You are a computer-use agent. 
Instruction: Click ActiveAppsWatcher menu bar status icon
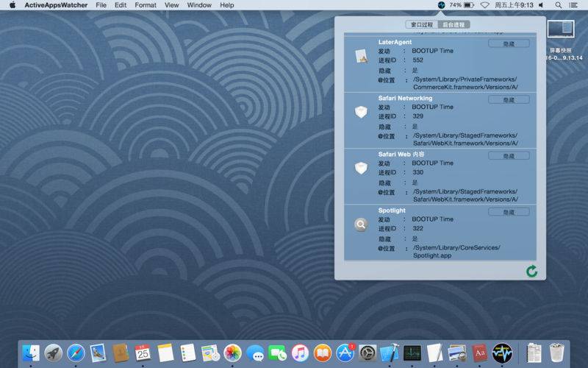pos(441,5)
